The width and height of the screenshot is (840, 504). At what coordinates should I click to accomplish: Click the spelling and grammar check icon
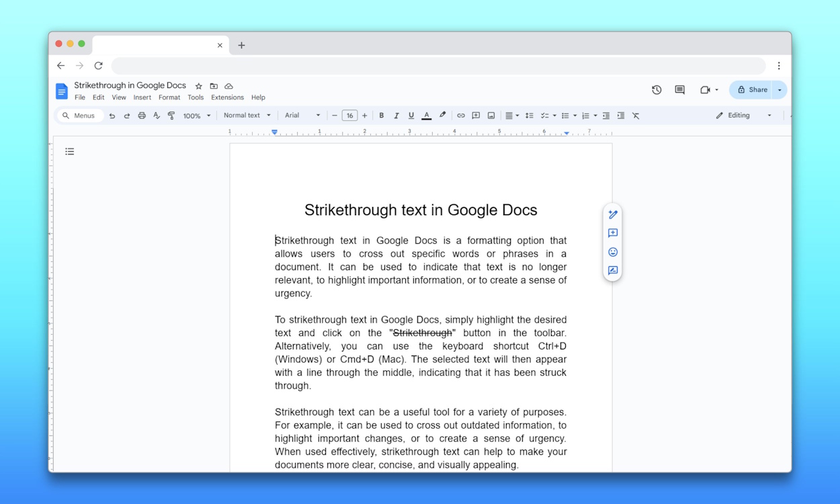(x=156, y=115)
